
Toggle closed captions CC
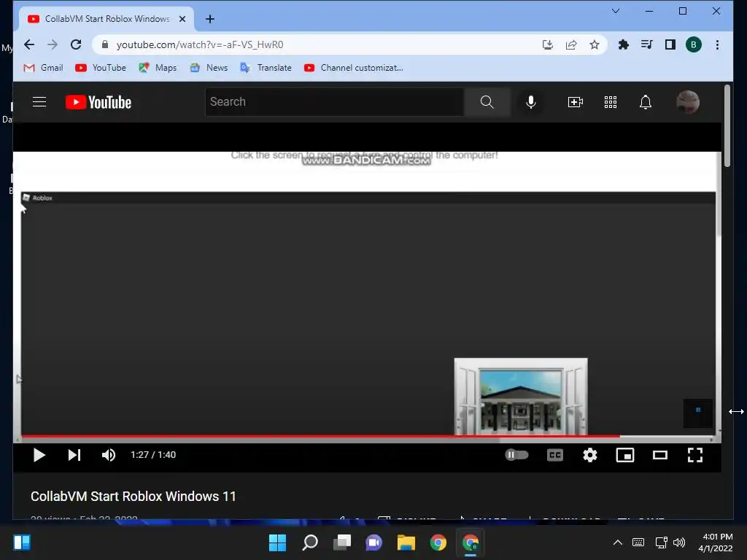(x=555, y=455)
